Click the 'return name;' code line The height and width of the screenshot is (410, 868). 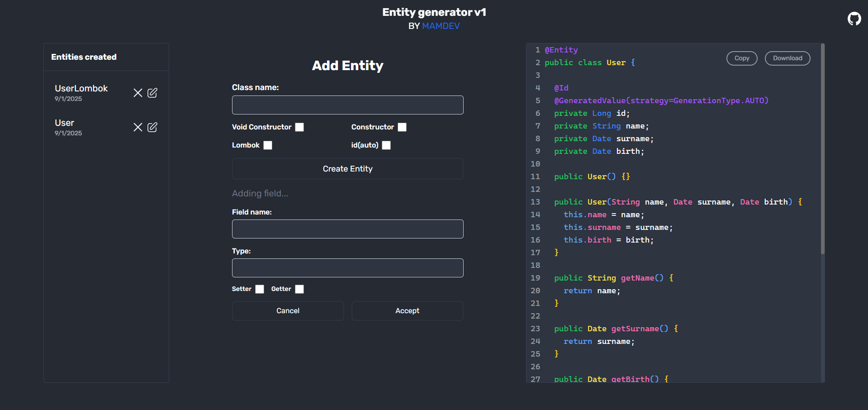[592, 291]
